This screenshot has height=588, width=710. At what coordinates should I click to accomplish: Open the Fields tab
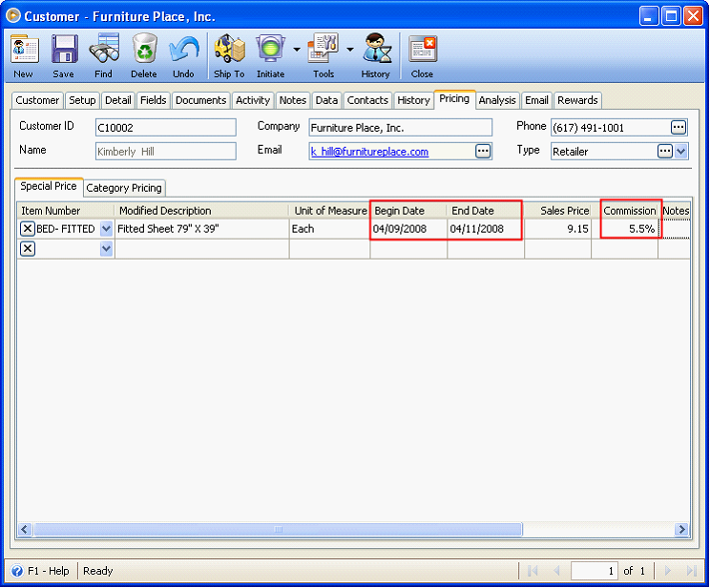[x=153, y=100]
